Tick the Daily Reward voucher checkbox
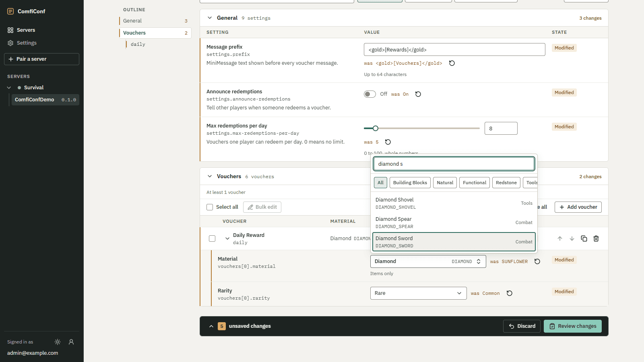This screenshot has height=362, width=644. 212,239
